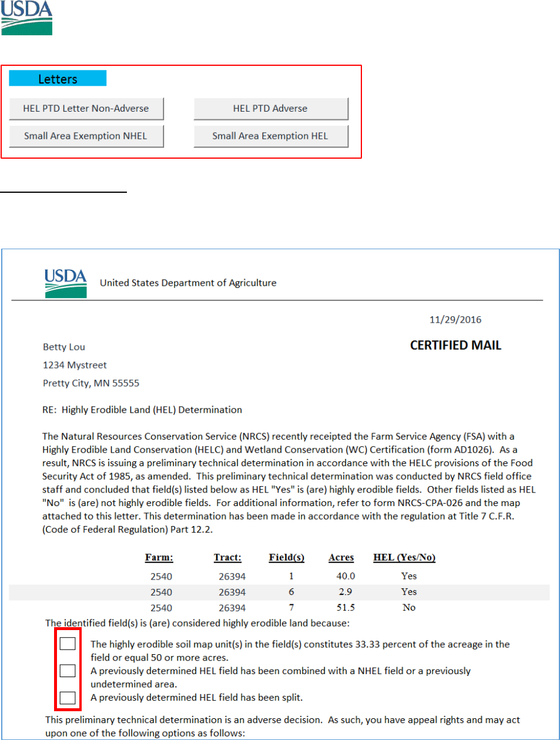Check the combined with NHEL field box
This screenshot has width=560, height=740.
(68, 671)
